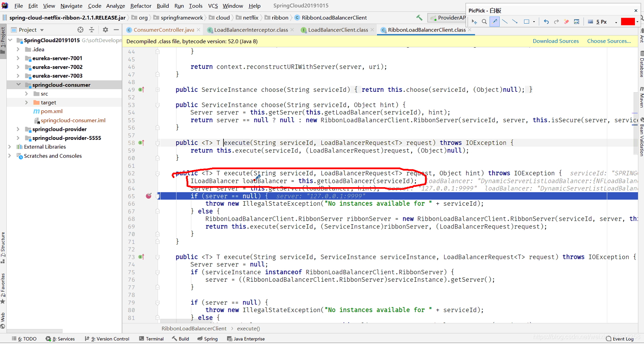The image size is (644, 344).
Task: Select springcloud-consumer.iml file
Action: [73, 120]
